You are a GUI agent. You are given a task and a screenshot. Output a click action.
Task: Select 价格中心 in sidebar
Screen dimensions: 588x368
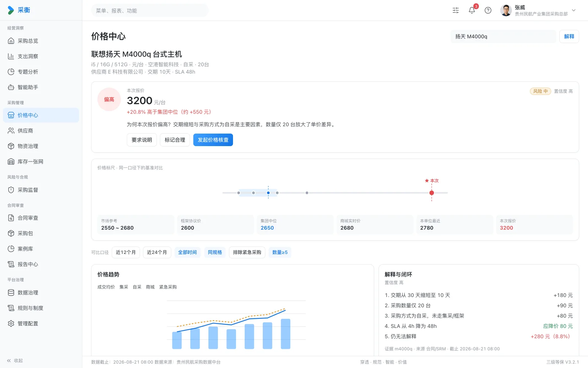click(x=41, y=115)
